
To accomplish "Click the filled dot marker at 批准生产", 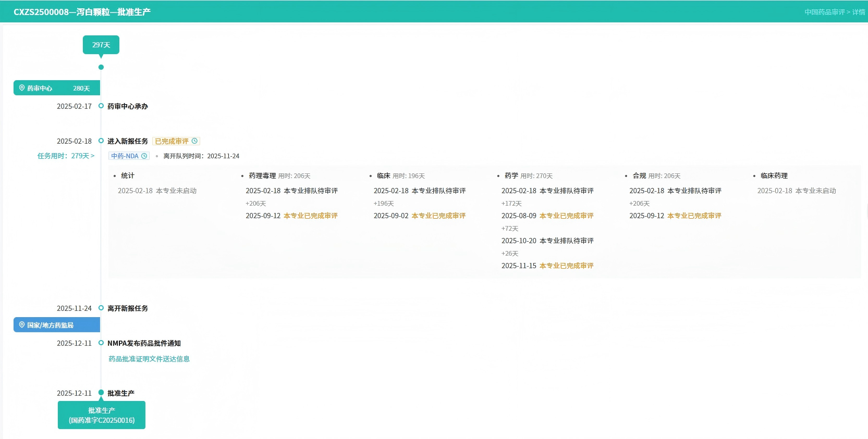I will pos(101,393).
